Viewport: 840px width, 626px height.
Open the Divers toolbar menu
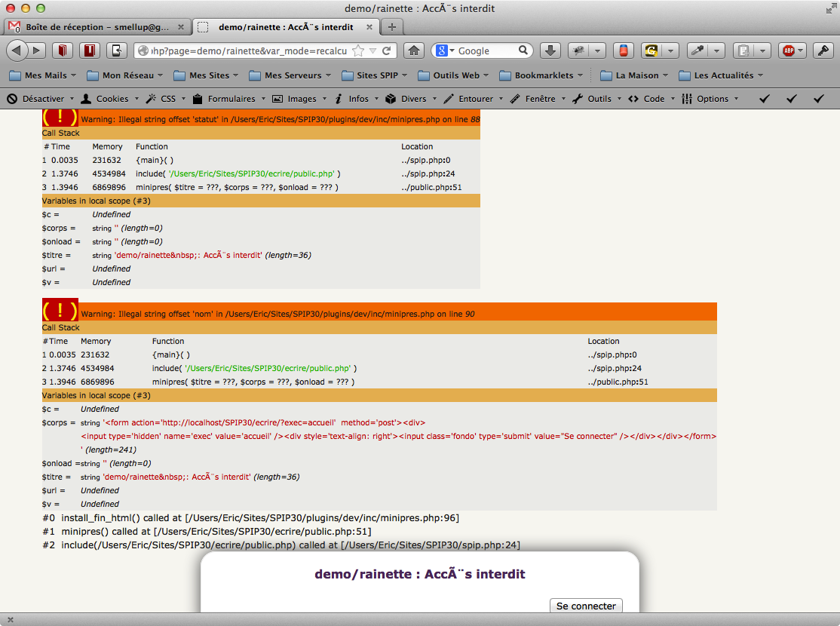(x=411, y=99)
